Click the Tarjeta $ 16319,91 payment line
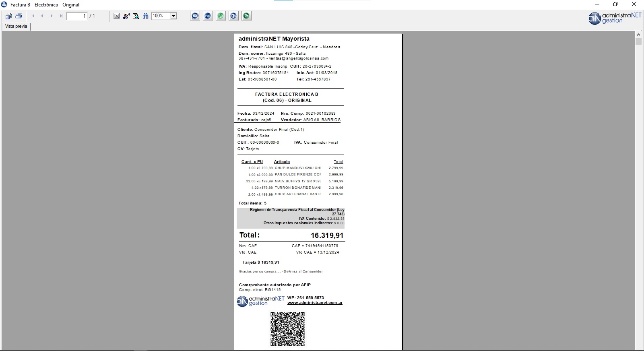The height and width of the screenshot is (351, 644). 261,262
